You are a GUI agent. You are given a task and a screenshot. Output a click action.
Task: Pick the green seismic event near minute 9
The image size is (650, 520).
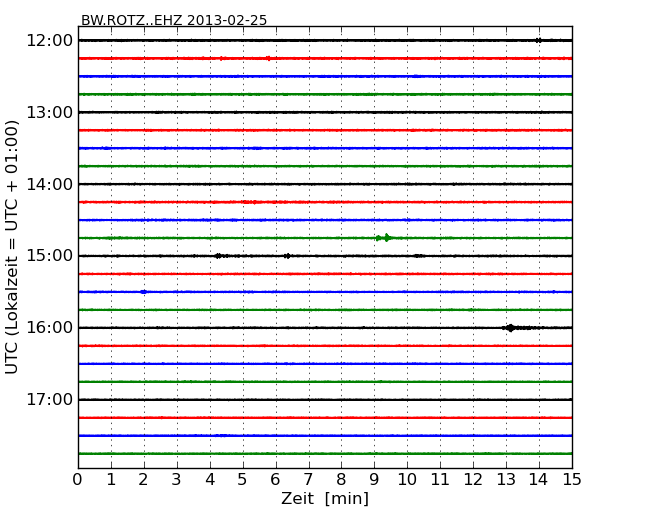coord(385,238)
